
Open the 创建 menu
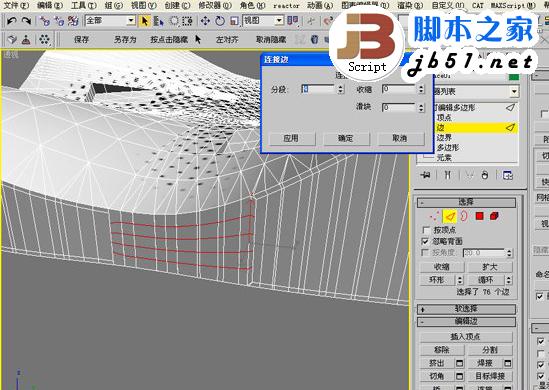pos(177,6)
